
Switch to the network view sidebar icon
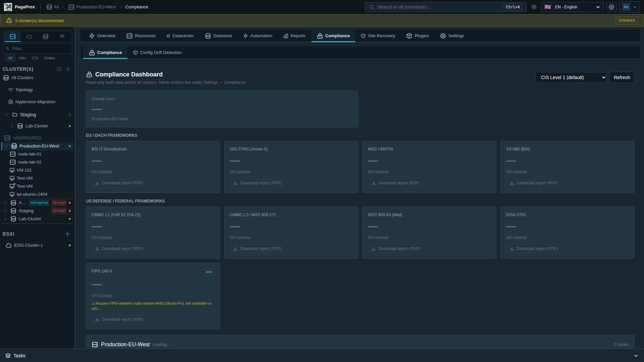[62, 37]
